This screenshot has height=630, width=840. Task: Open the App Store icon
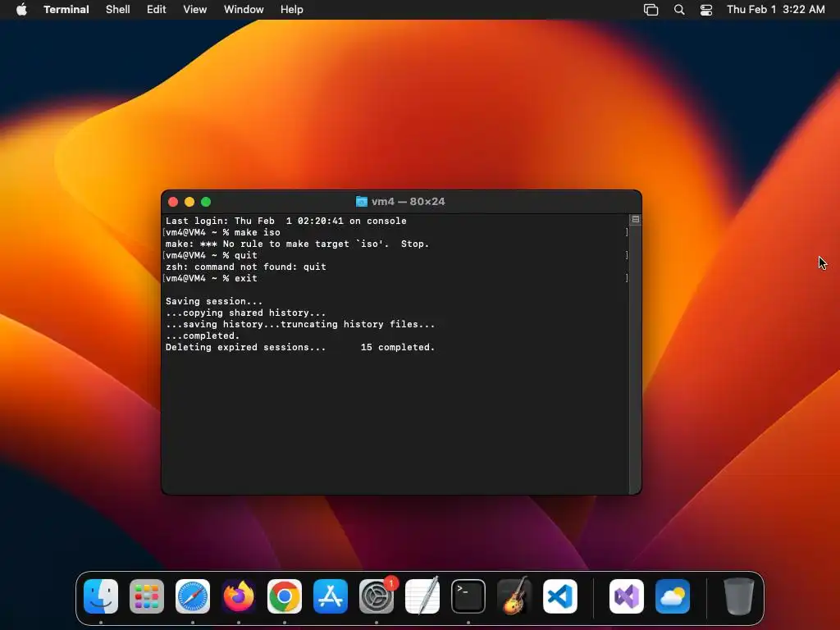[x=331, y=596]
